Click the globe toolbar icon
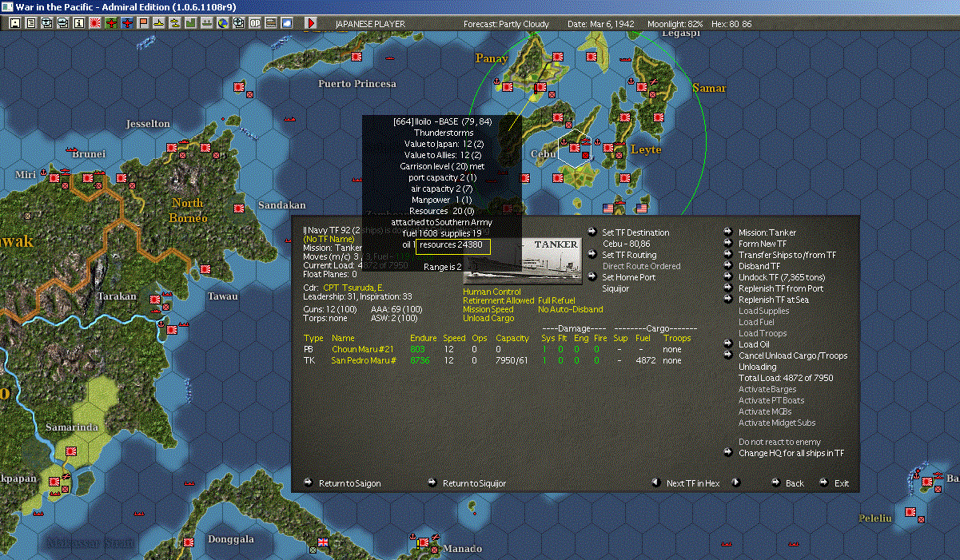 point(222,23)
